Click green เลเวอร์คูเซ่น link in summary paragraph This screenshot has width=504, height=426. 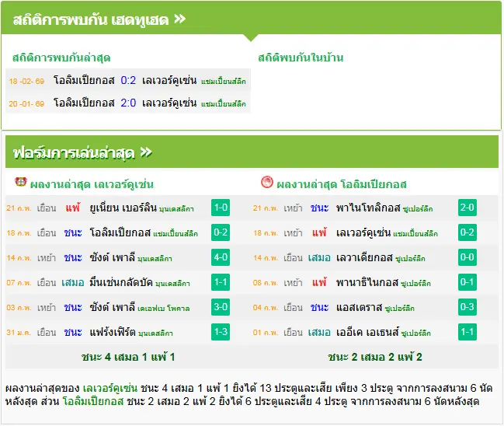point(110,388)
